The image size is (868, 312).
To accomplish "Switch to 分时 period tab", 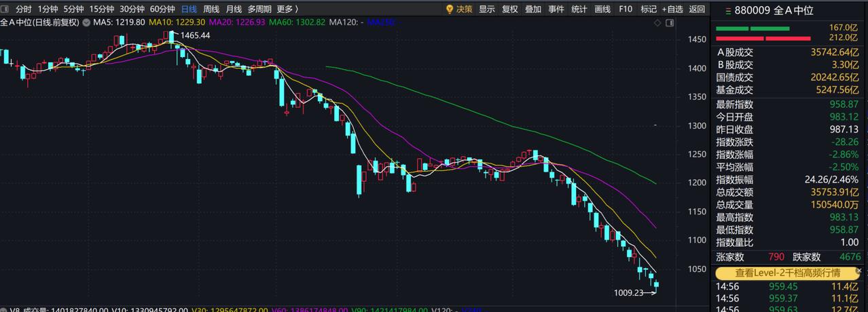I will [x=24, y=9].
